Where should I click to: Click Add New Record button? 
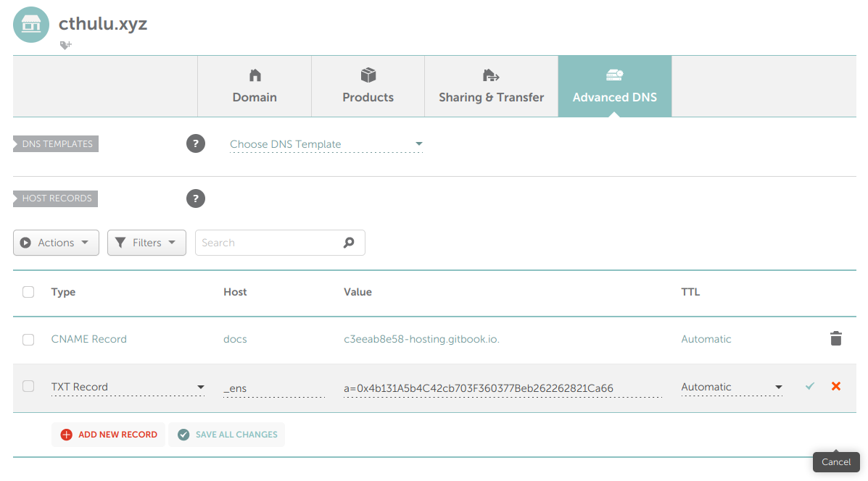109,435
